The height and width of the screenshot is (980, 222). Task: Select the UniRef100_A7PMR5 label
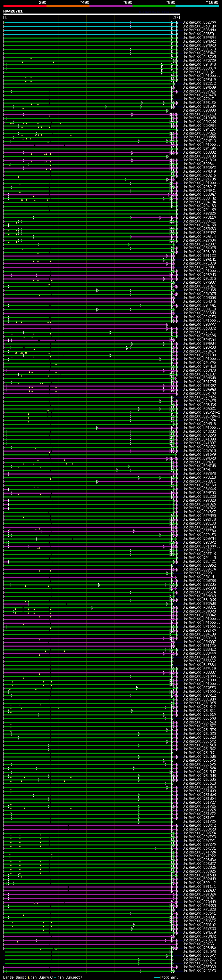[x=199, y=516]
